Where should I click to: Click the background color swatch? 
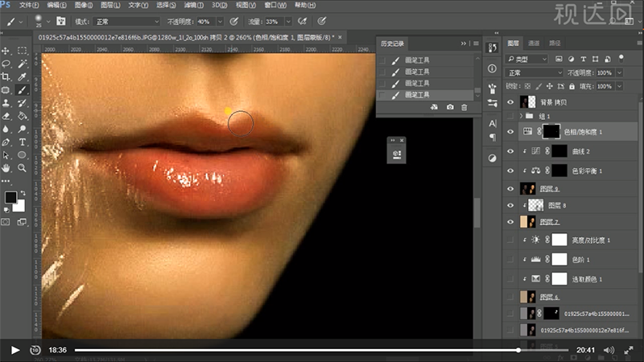(19, 206)
